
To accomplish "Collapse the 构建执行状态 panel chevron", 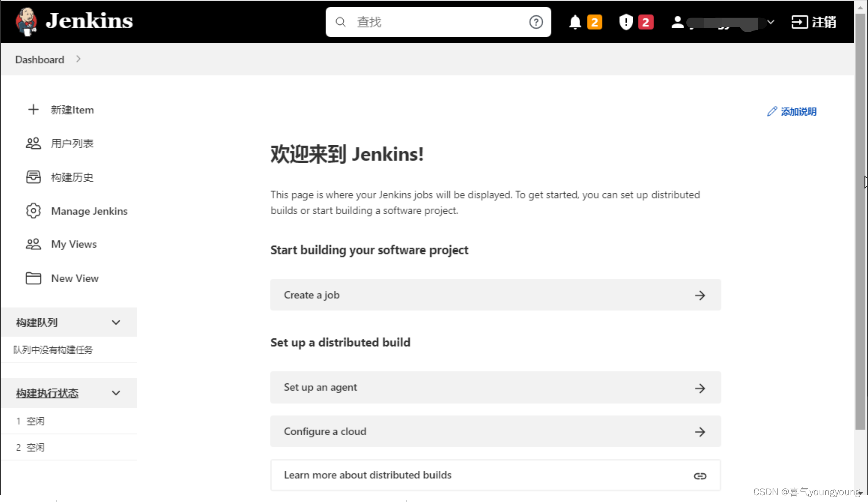I will 116,393.
